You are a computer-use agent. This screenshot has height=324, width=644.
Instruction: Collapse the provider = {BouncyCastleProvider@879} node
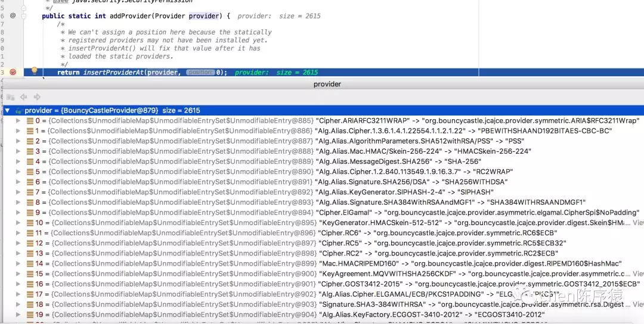[7, 111]
